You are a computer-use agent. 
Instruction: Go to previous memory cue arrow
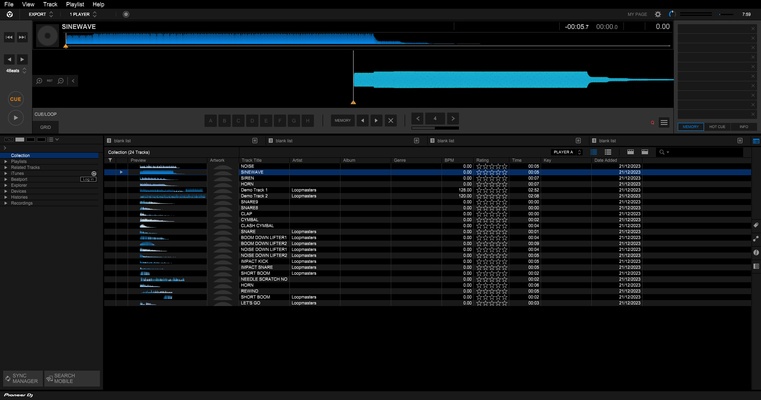[x=363, y=120]
